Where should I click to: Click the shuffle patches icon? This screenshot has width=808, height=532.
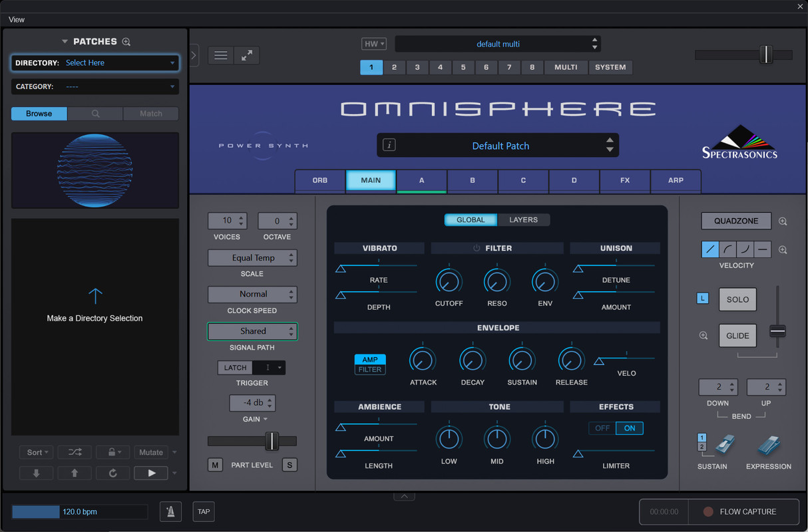click(75, 452)
